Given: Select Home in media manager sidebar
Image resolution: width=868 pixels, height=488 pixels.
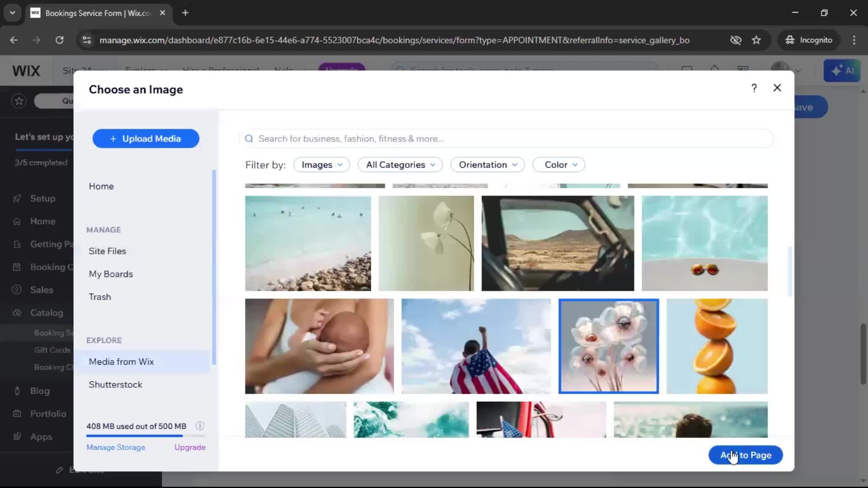Looking at the screenshot, I should click(101, 186).
